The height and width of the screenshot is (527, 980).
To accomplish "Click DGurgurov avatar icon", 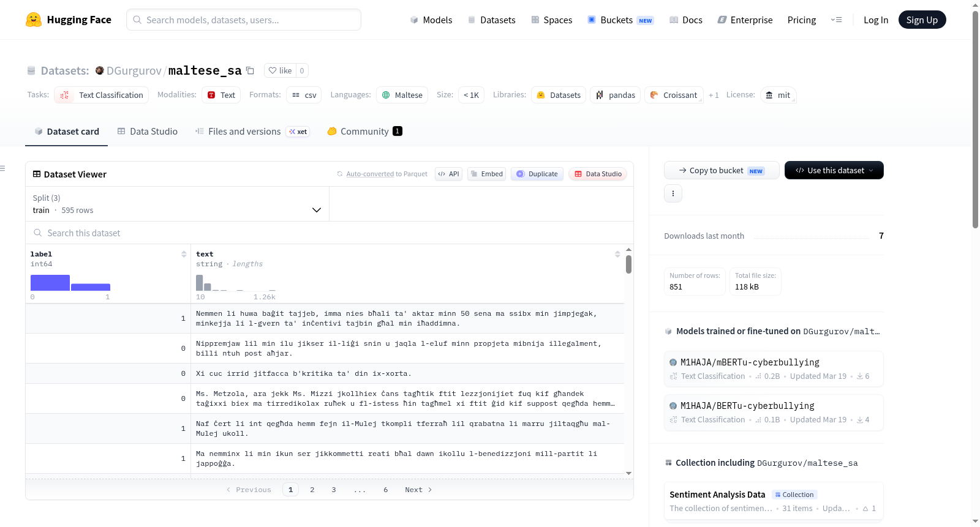I will point(100,70).
